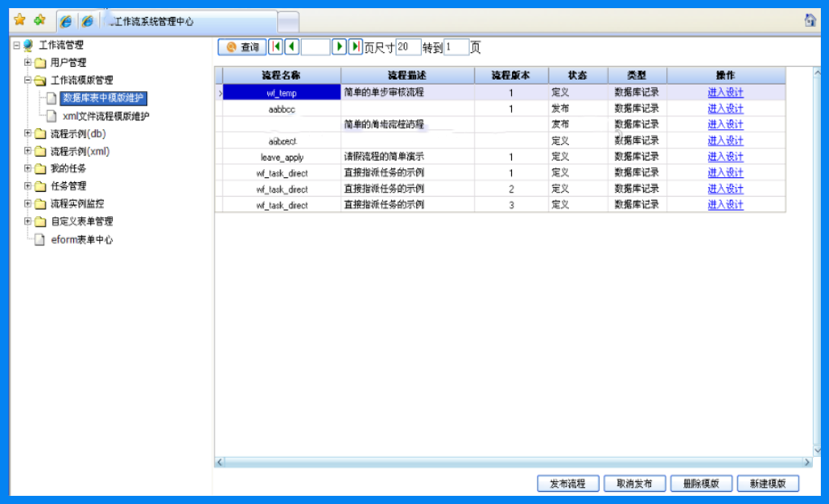Click the gold star favorites icon
This screenshot has width=829, height=504.
(20, 20)
